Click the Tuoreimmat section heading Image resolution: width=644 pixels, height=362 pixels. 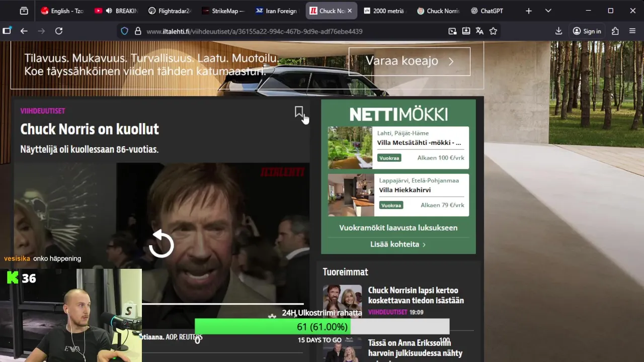coord(346,272)
